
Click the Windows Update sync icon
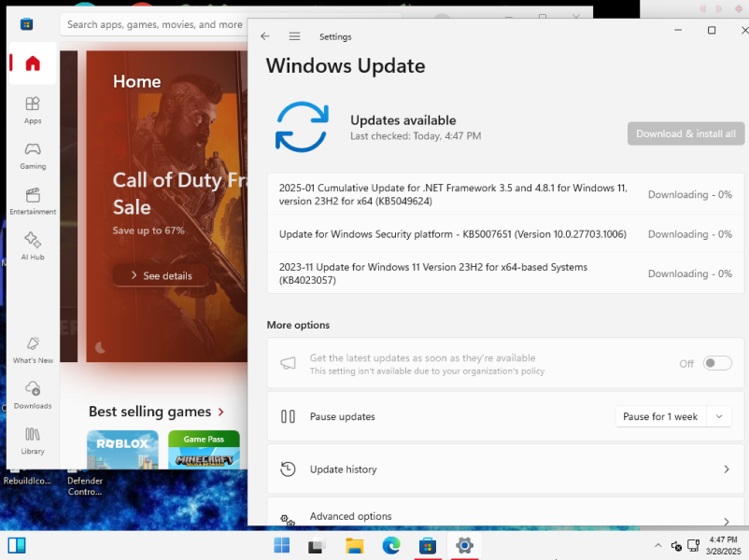(302, 127)
